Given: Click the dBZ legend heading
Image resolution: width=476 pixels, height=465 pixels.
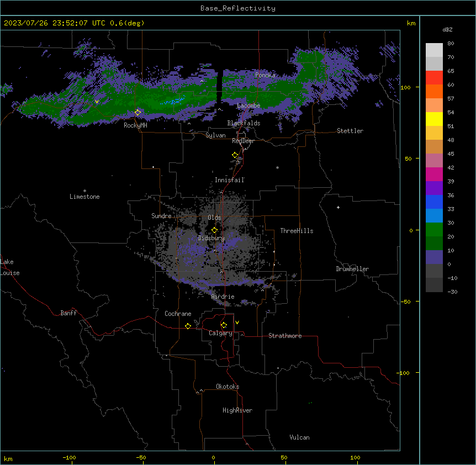Looking at the screenshot, I should (x=447, y=29).
